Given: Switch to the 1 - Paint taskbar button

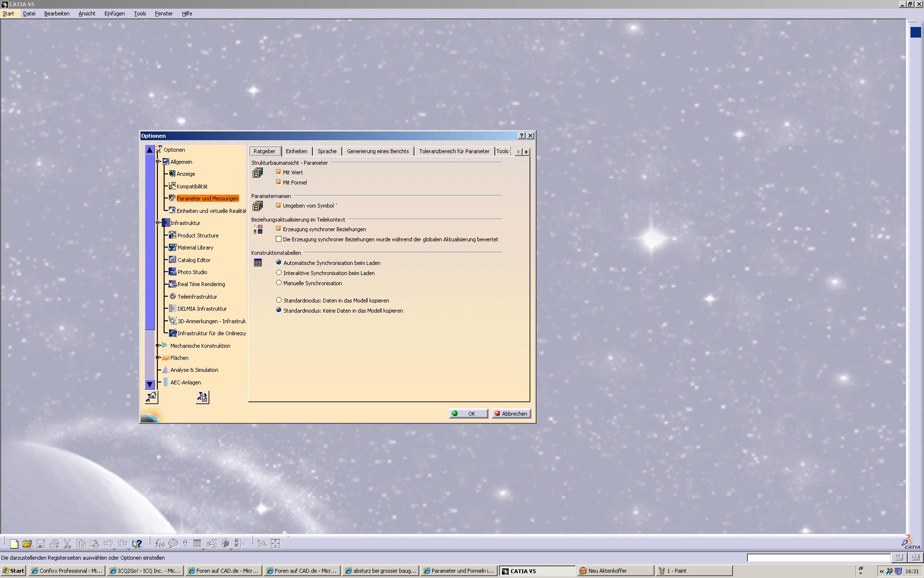Looking at the screenshot, I should click(x=694, y=571).
